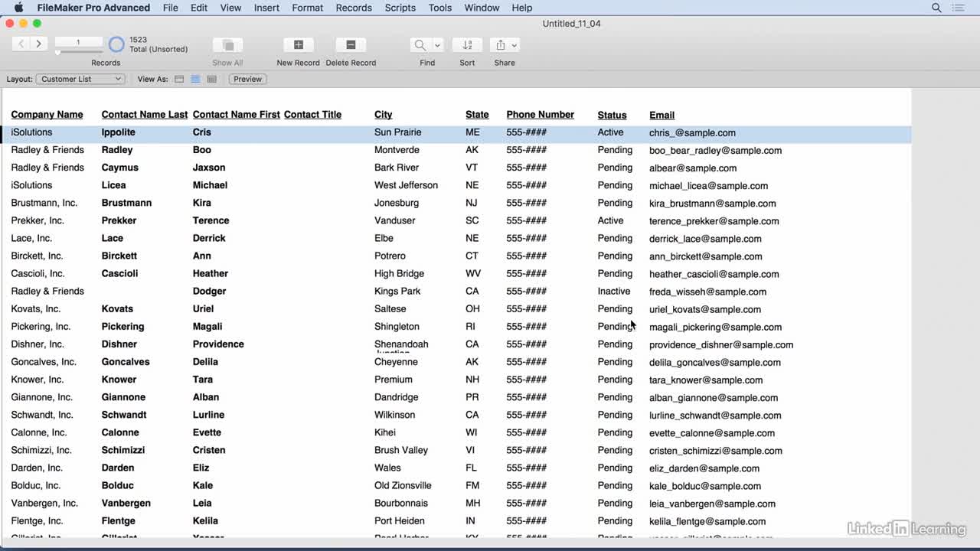
Task: Open the Scripts menu
Action: pos(400,8)
